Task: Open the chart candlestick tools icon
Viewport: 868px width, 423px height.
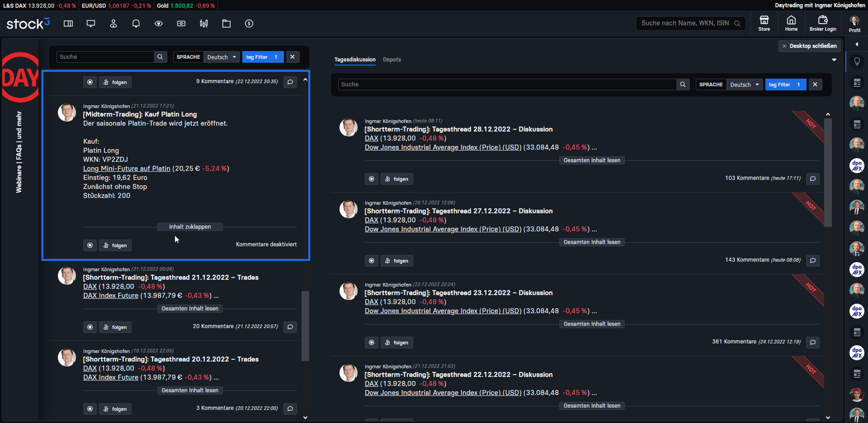Action: pyautogui.click(x=204, y=24)
